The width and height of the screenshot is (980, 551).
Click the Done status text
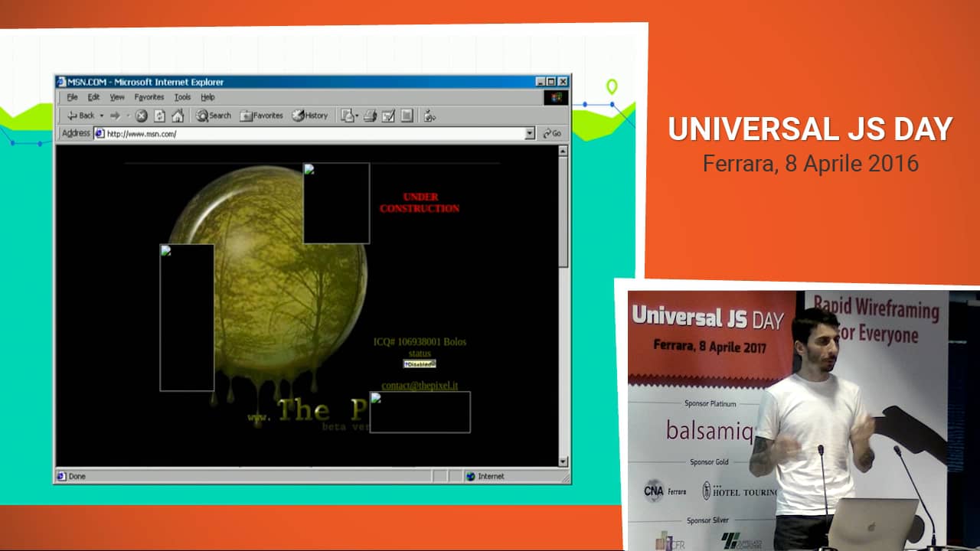[x=77, y=476]
